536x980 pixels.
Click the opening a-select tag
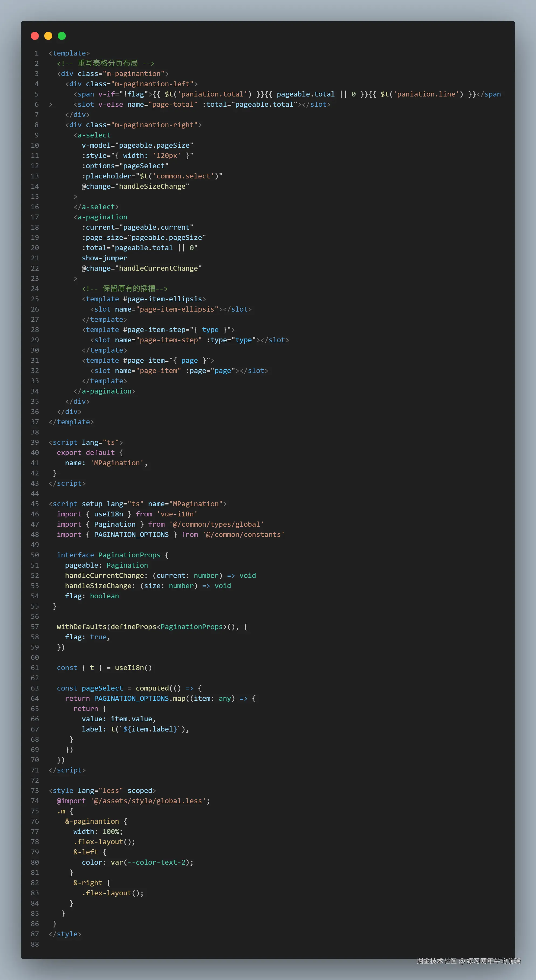pyautogui.click(x=94, y=135)
